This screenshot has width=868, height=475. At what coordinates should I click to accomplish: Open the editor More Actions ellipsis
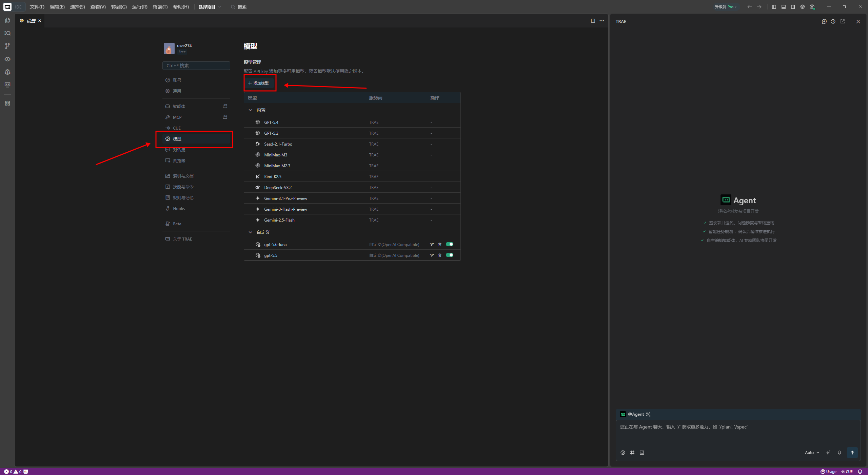tap(602, 21)
